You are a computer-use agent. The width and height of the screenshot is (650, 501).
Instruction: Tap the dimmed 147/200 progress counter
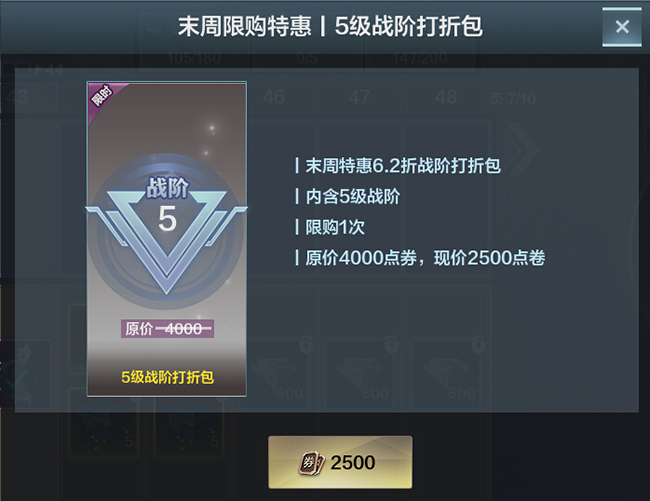[420, 58]
